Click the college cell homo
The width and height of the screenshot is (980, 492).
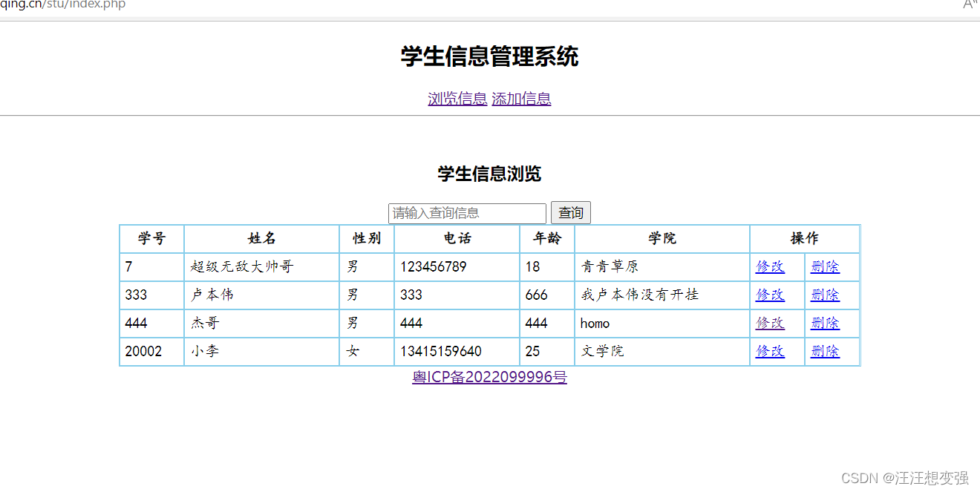coord(662,324)
